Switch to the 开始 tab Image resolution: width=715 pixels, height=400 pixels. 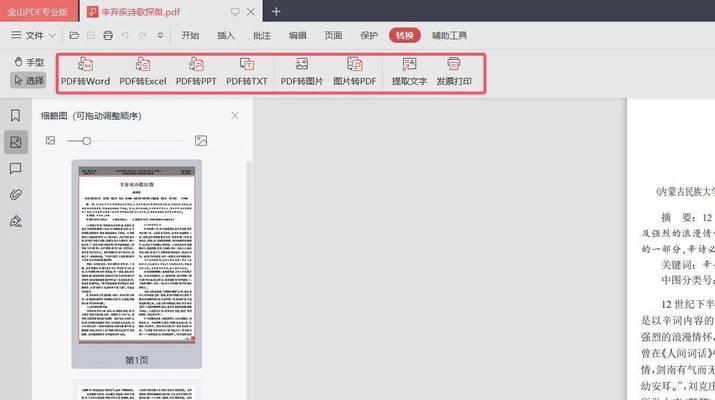pyautogui.click(x=190, y=35)
